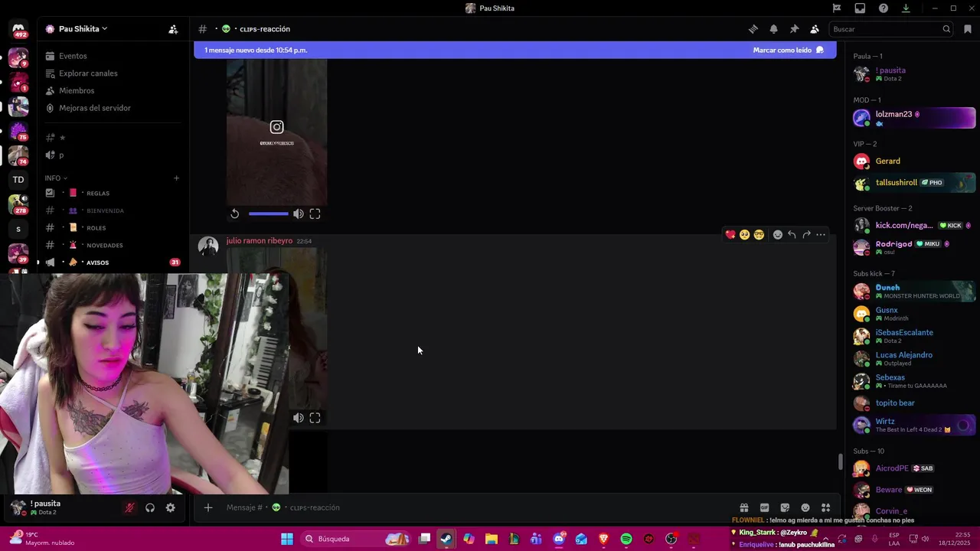
Task: Open Windows Start menu
Action: coord(287,539)
